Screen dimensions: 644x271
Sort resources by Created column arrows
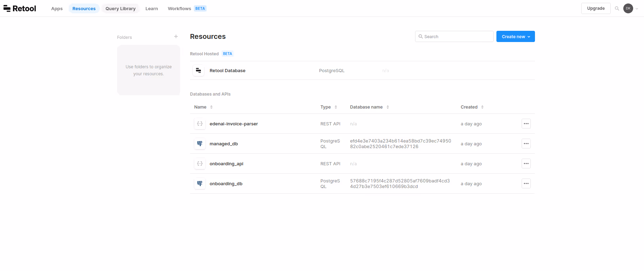pyautogui.click(x=482, y=107)
